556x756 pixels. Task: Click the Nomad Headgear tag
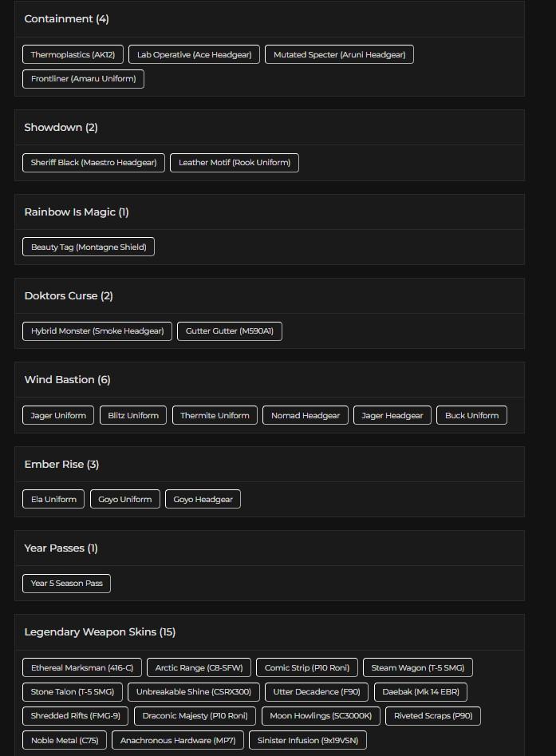[x=306, y=416]
